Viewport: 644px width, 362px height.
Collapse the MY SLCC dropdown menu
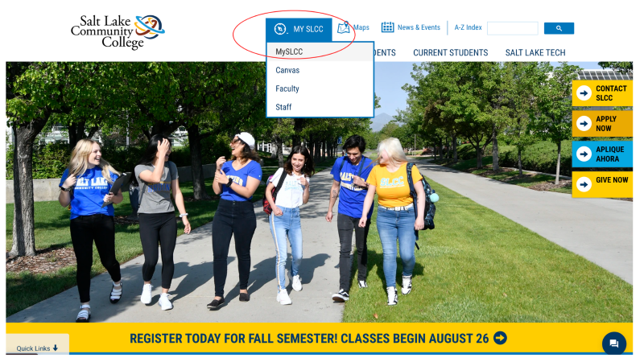click(299, 29)
